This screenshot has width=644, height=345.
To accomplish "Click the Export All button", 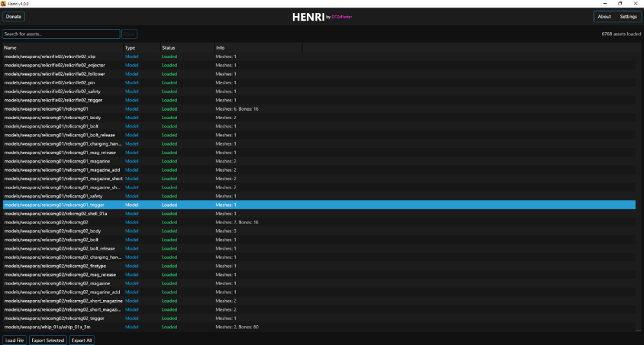I will (x=82, y=340).
